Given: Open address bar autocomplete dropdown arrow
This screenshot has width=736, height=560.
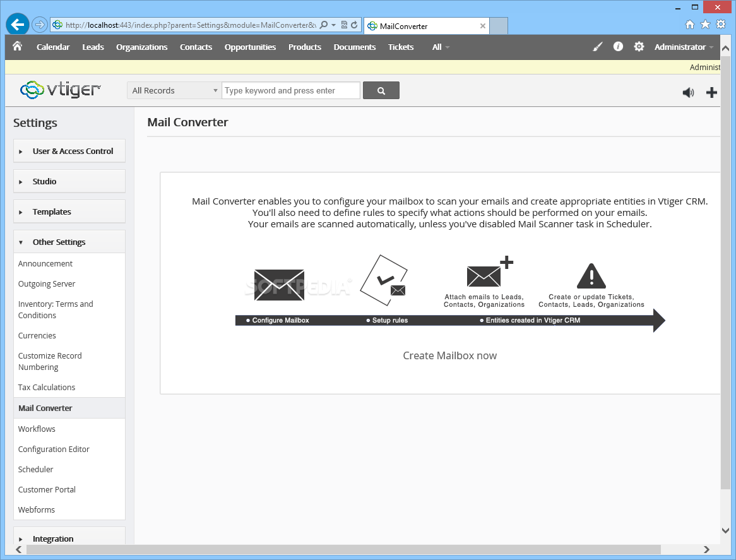Looking at the screenshot, I should pyautogui.click(x=334, y=25).
